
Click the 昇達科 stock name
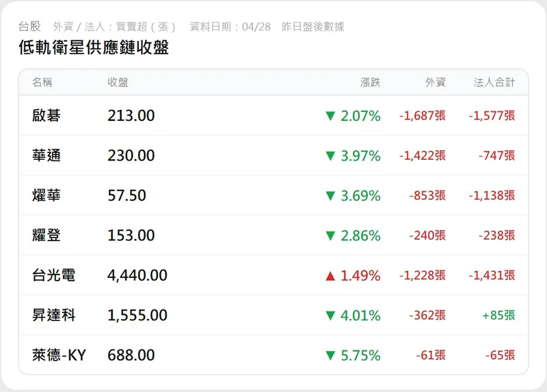click(53, 316)
